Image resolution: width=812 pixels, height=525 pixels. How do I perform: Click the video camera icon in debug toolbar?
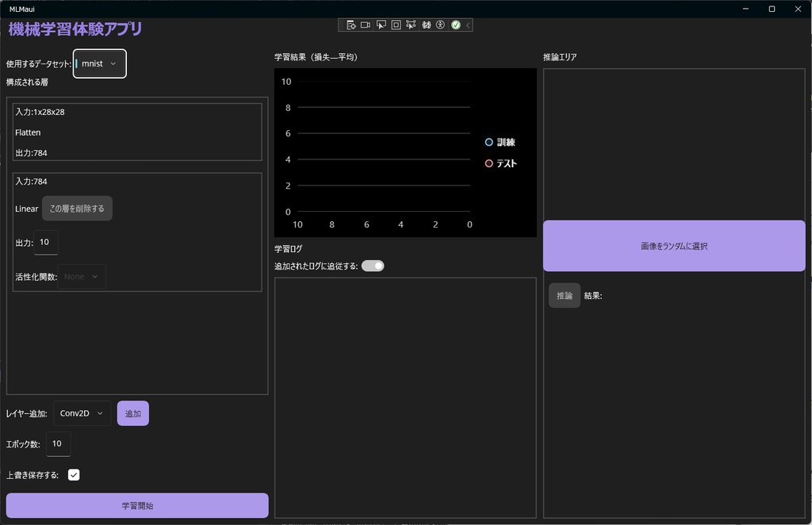pos(366,25)
